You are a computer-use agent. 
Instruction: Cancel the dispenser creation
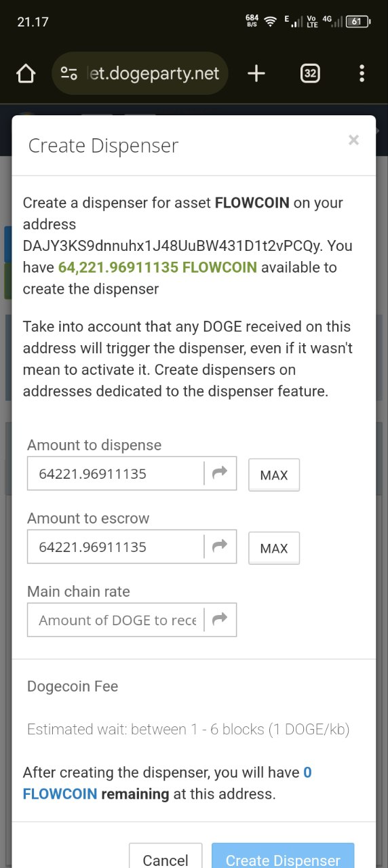[x=166, y=856]
